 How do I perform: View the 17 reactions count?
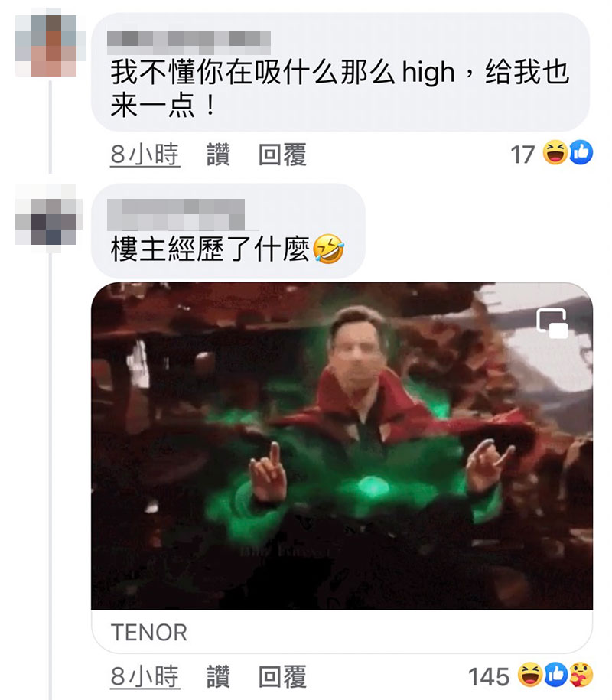click(522, 155)
